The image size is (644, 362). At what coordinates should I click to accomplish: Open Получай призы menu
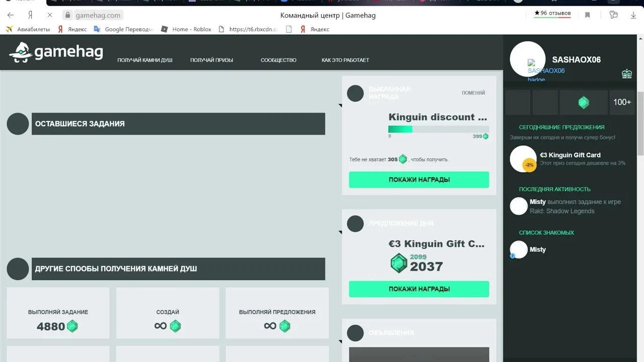211,60
